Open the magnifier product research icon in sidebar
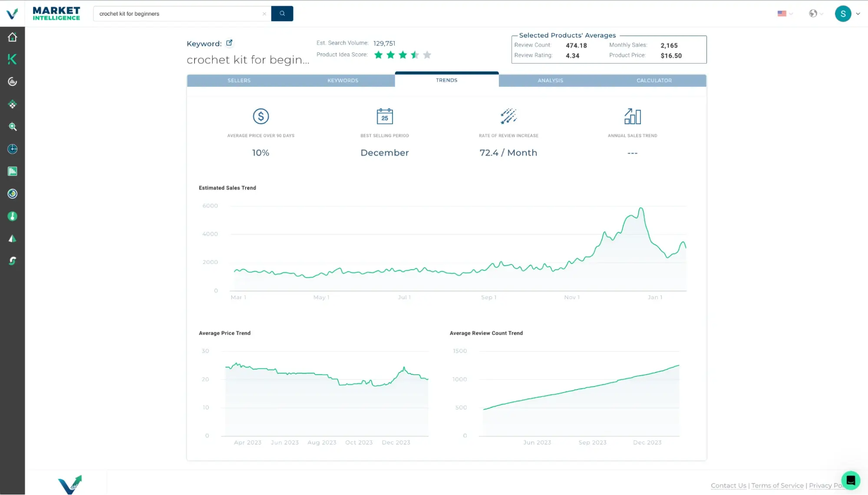This screenshot has width=868, height=495. coord(12,127)
